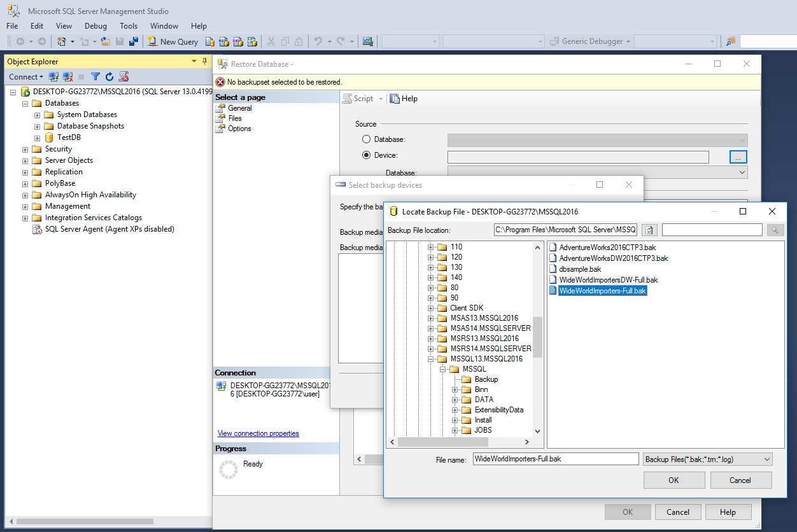Click the Stop Activity script icon in Object Explorer
This screenshot has width=797, height=532.
124,76
